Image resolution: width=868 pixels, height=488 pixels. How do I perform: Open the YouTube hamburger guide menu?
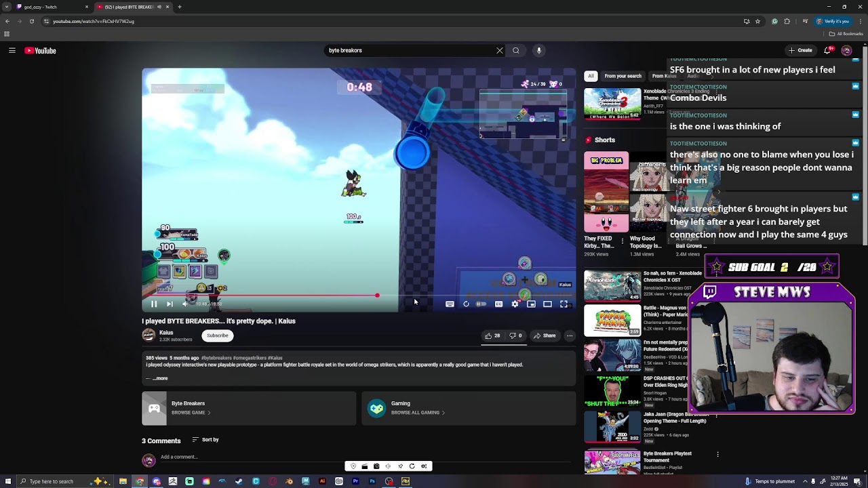click(12, 50)
